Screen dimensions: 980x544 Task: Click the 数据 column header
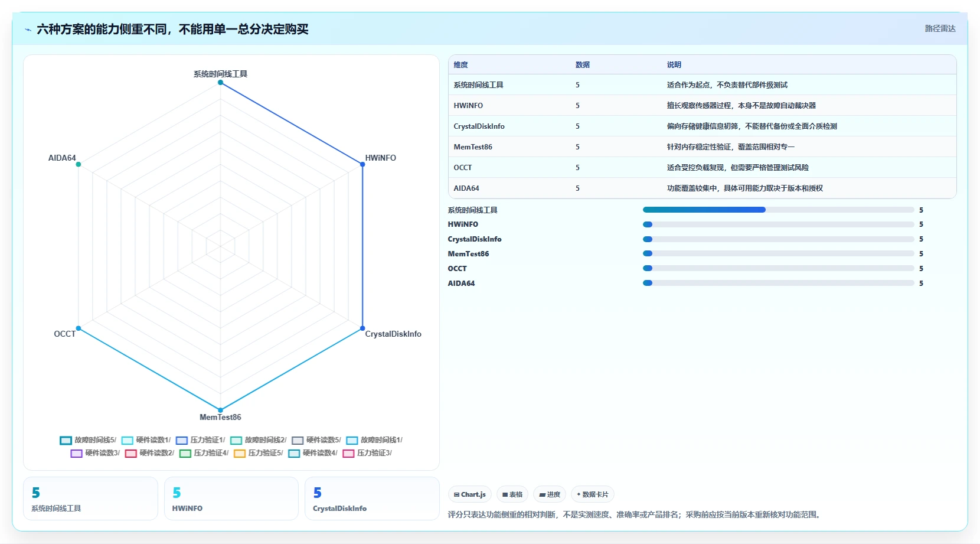click(x=583, y=65)
